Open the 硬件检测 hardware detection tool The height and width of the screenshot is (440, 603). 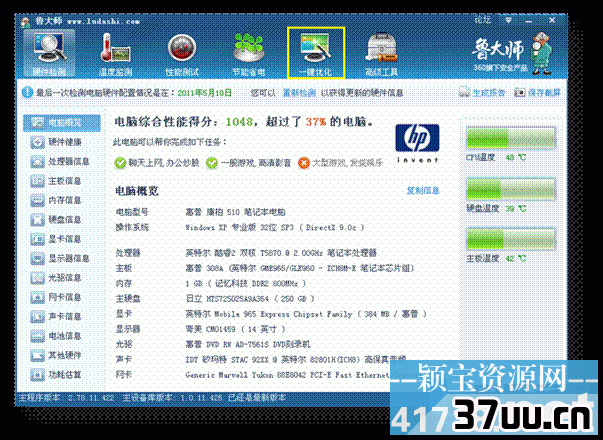point(49,54)
